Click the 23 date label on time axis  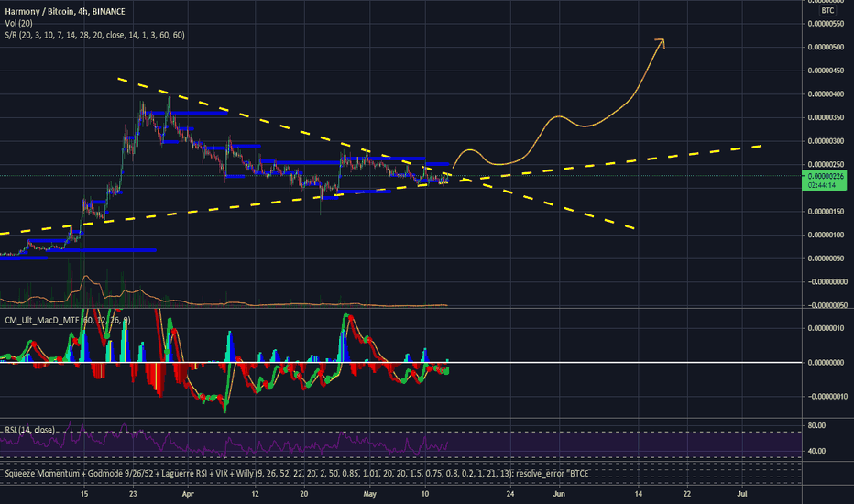133,494
